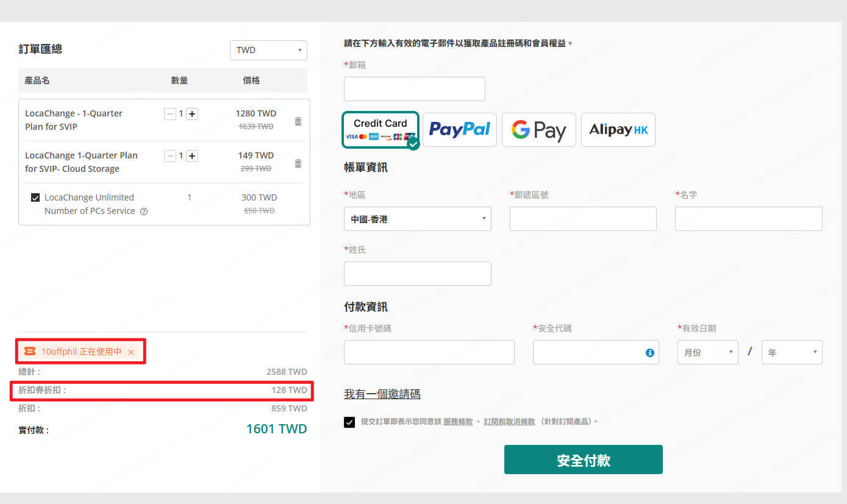Focus the first name 名字 field
Image resolution: width=847 pixels, height=504 pixels.
pyautogui.click(x=749, y=219)
